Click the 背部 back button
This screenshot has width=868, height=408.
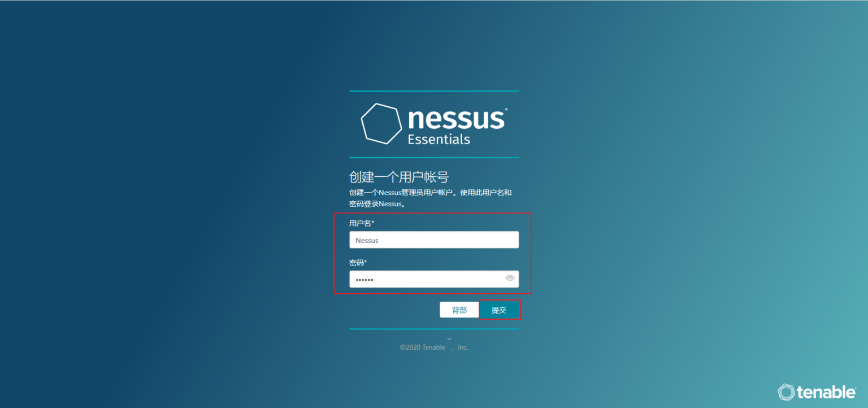click(459, 310)
